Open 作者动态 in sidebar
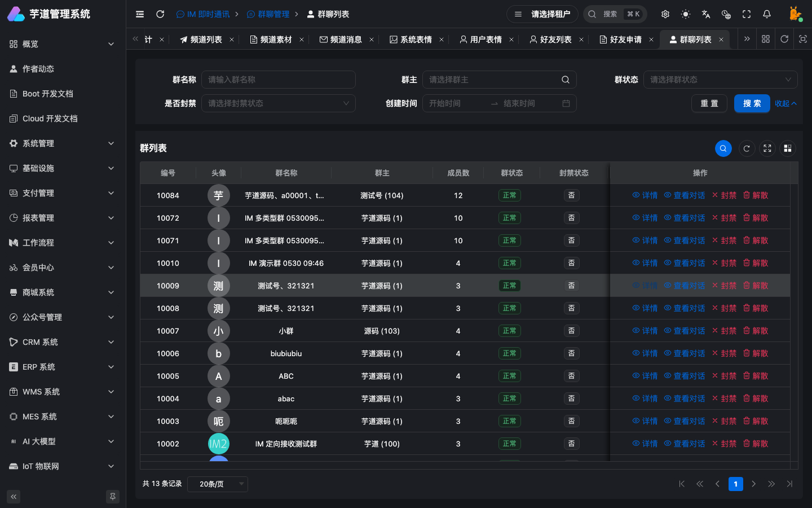The width and height of the screenshot is (812, 508). tap(63, 69)
